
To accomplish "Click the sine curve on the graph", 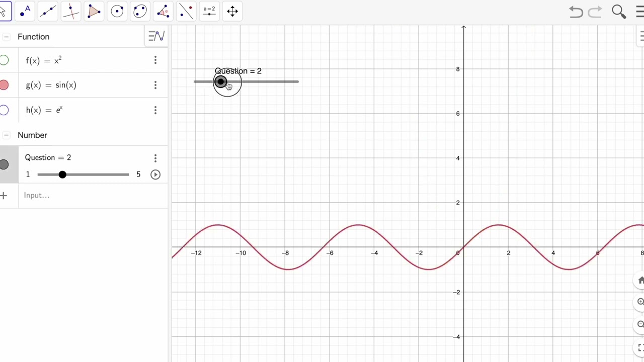I will click(499, 225).
